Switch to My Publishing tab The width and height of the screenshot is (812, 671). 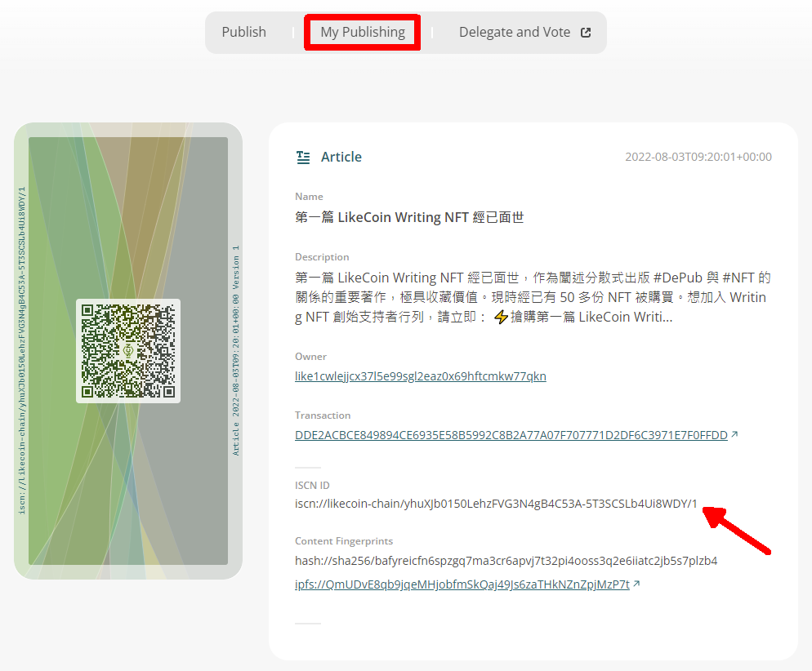coord(363,32)
